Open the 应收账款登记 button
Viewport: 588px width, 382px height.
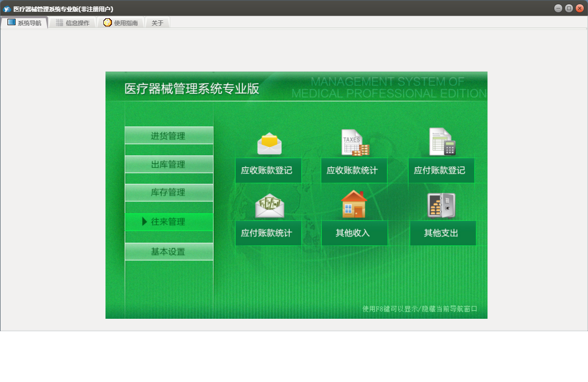tap(268, 170)
